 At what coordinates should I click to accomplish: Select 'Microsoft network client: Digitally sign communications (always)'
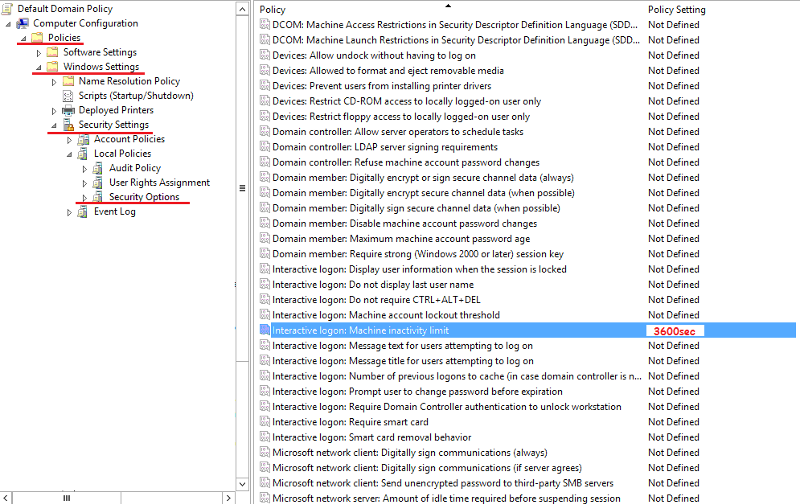click(410, 452)
